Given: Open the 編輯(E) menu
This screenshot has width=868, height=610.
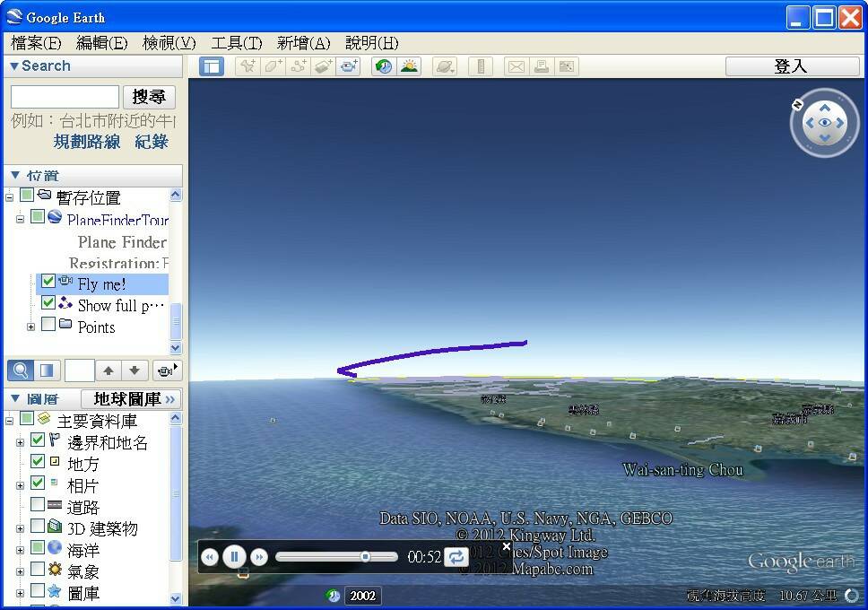Looking at the screenshot, I should 102,43.
